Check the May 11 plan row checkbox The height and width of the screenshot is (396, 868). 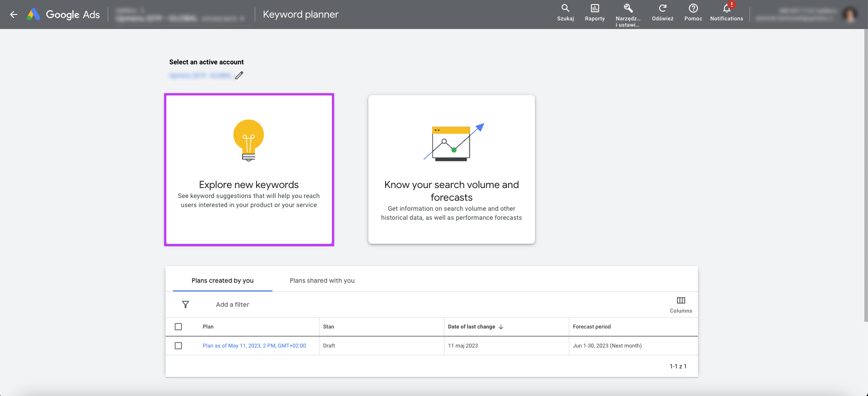[178, 346]
